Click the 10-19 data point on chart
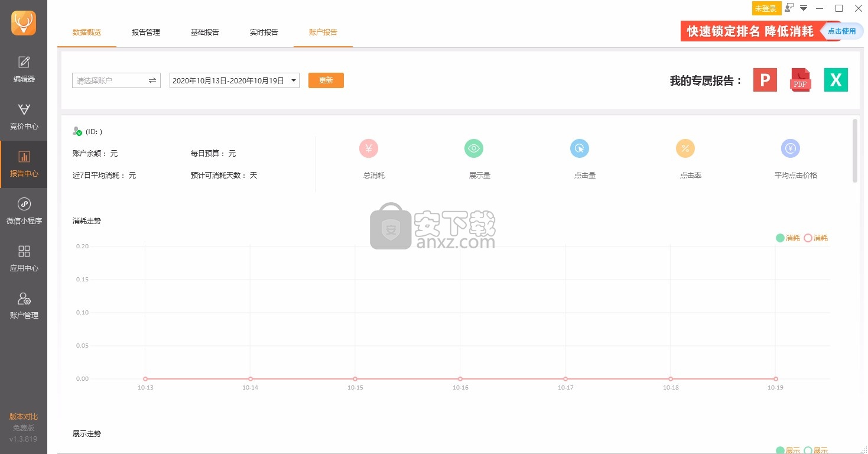This screenshot has height=454, width=868. click(x=776, y=378)
